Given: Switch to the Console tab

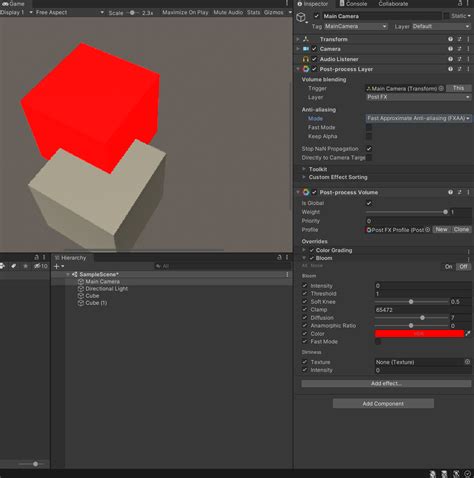Looking at the screenshot, I should tap(353, 4).
